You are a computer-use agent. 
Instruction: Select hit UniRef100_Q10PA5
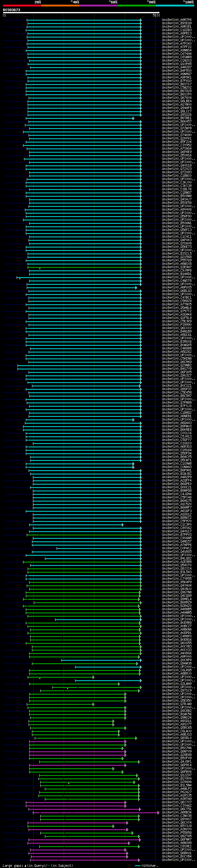tap(177, 64)
